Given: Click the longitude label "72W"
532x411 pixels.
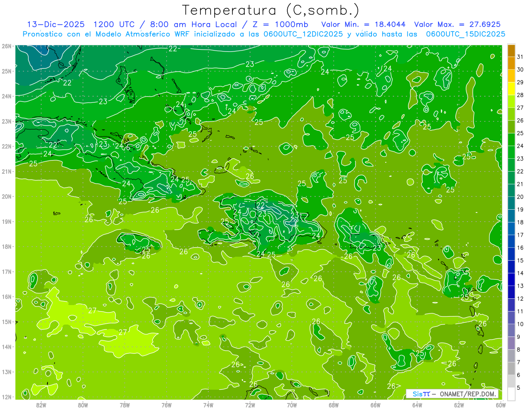Looking at the screenshot, I should 250,405.
